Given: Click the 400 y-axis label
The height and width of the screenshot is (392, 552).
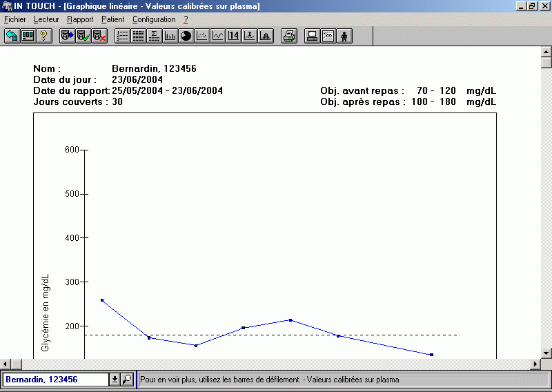Looking at the screenshot, I should pyautogui.click(x=72, y=238).
